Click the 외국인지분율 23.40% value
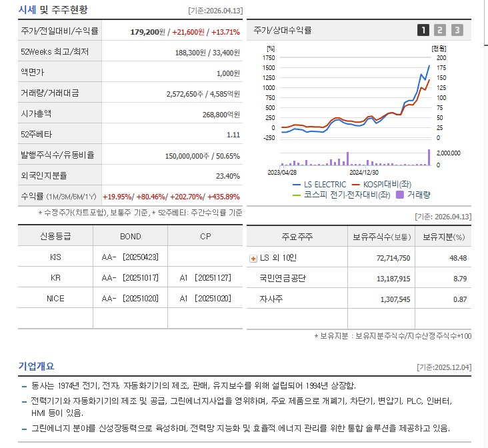The height and width of the screenshot is (448, 488). pos(228,176)
